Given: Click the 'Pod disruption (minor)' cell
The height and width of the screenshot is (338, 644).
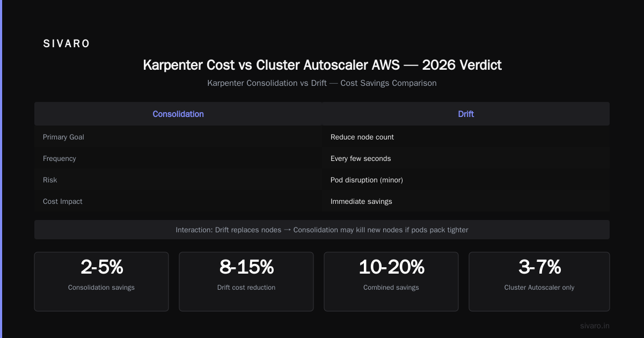Looking at the screenshot, I should (367, 180).
